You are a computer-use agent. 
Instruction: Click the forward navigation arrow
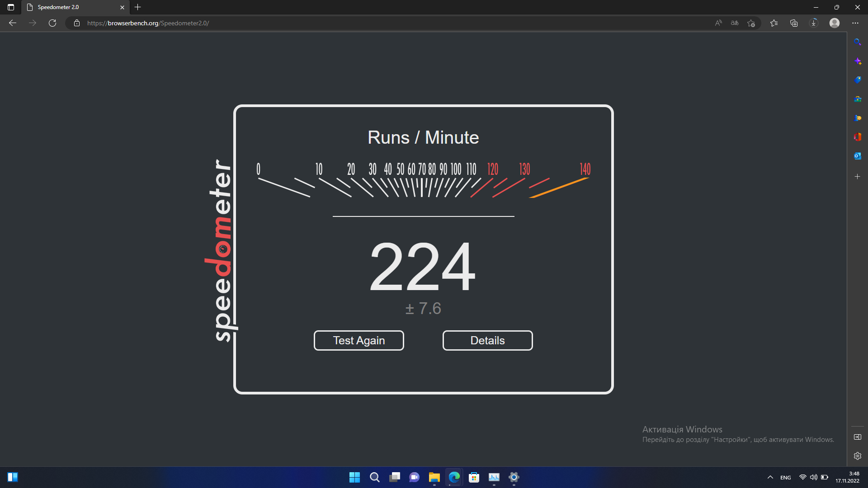[x=33, y=23]
